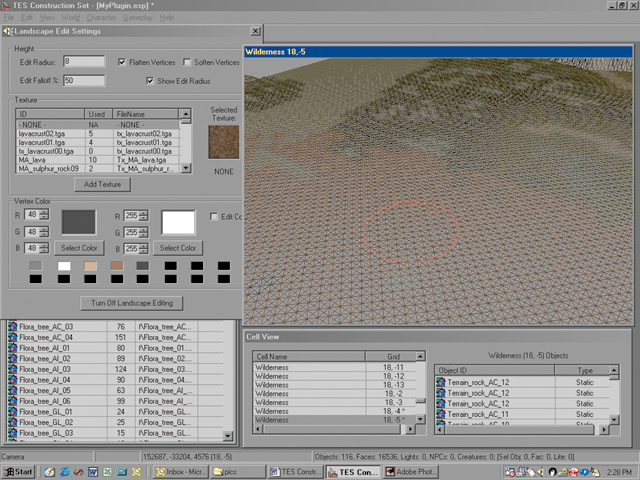Toggle the Flatten Vertices checkbox

point(123,62)
